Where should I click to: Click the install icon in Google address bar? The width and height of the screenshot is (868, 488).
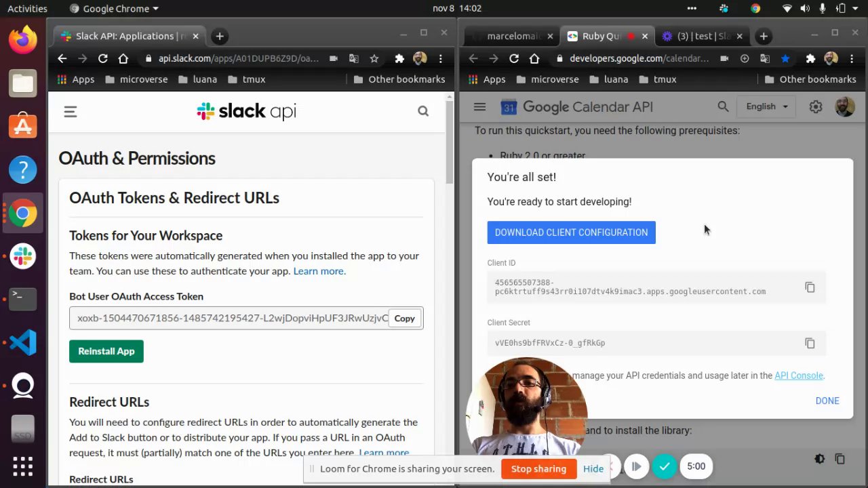(x=745, y=58)
